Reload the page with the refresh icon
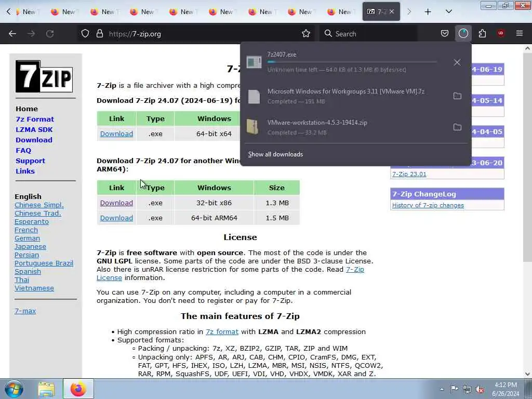Viewport: 532px width, 399px height. click(x=50, y=34)
